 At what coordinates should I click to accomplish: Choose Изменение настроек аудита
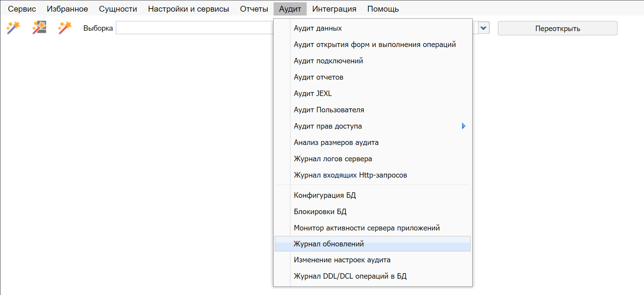coord(373,260)
